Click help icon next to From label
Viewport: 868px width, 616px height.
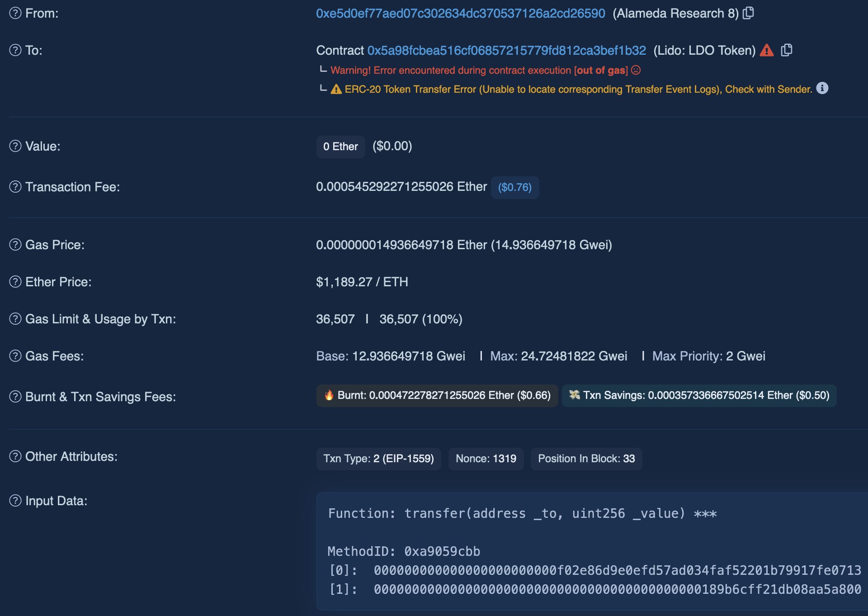(x=15, y=13)
